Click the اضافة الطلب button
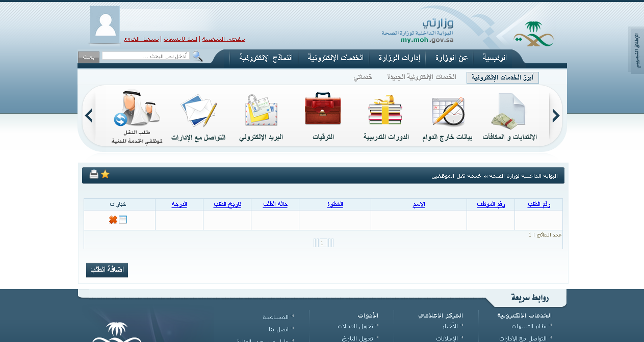This screenshot has height=342, width=644. 107,271
